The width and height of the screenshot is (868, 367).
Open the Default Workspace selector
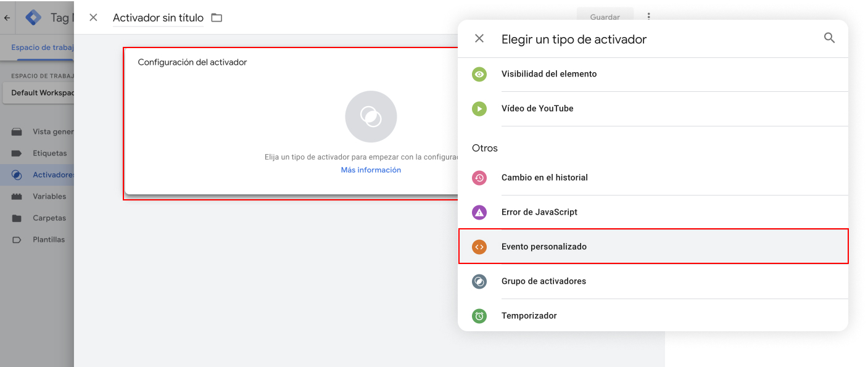coord(38,93)
